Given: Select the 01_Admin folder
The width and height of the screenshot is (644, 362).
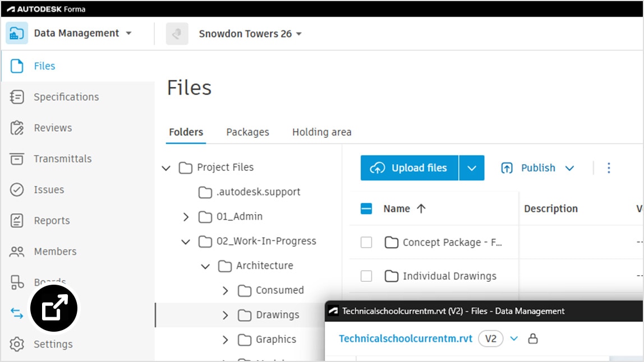Looking at the screenshot, I should [x=240, y=216].
